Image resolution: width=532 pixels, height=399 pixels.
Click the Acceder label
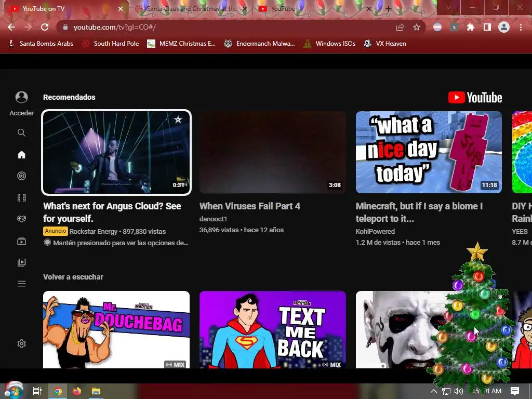[x=21, y=113]
